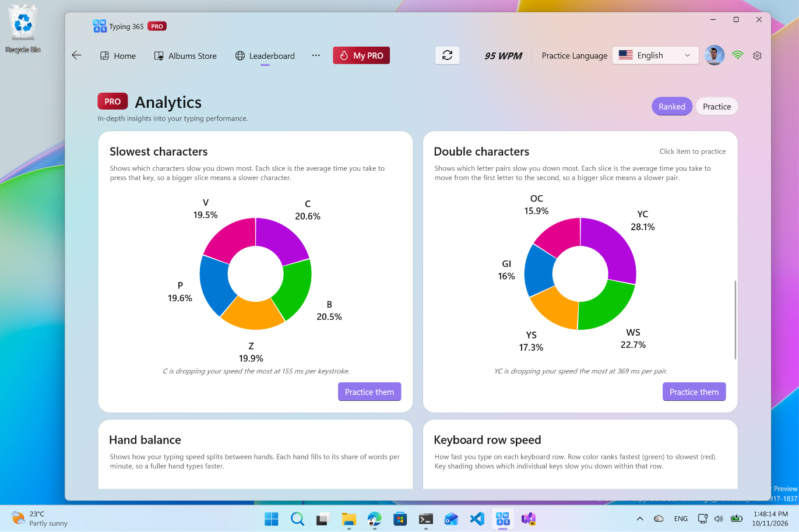Viewport: 799px width, 532px height.
Task: Open the Microsoft Store taskbar icon
Action: (400, 519)
